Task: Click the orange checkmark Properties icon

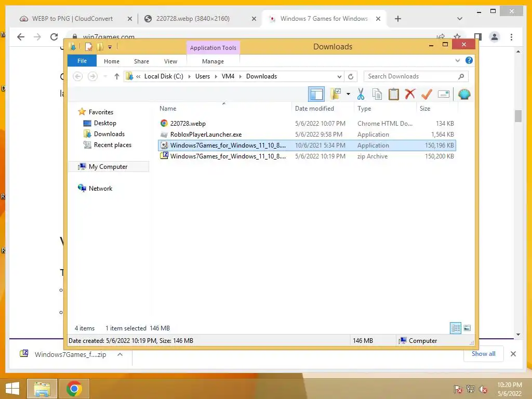Action: 427,94
